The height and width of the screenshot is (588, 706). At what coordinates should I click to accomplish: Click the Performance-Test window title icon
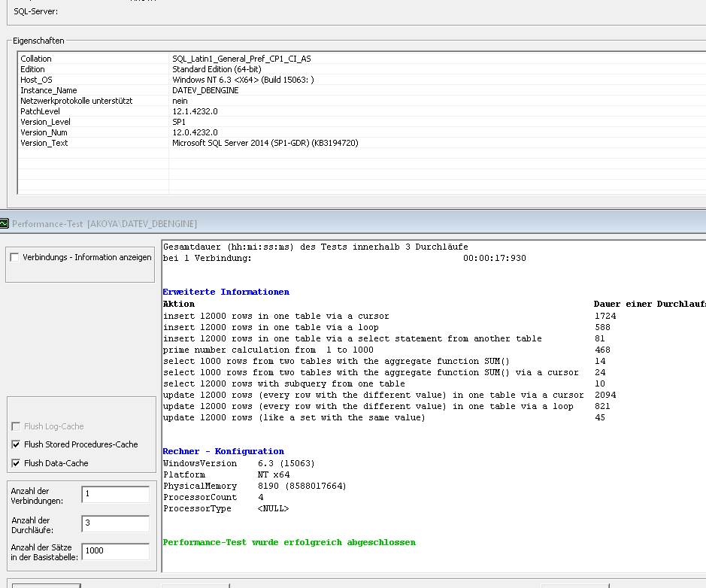click(x=5, y=223)
